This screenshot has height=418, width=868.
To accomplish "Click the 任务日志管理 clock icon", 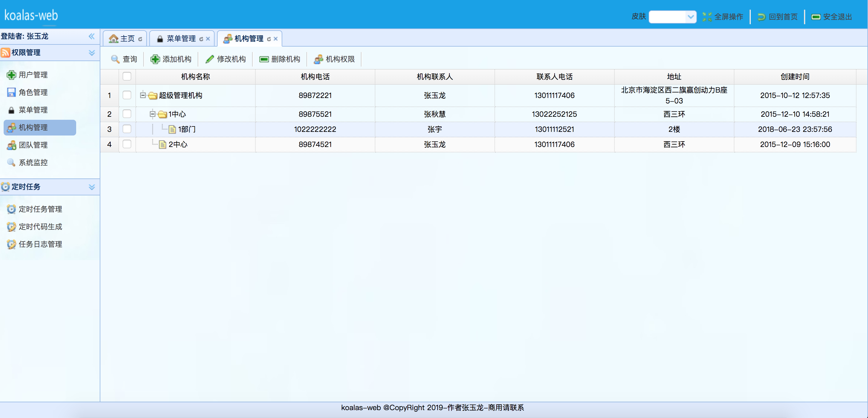I will tap(11, 244).
